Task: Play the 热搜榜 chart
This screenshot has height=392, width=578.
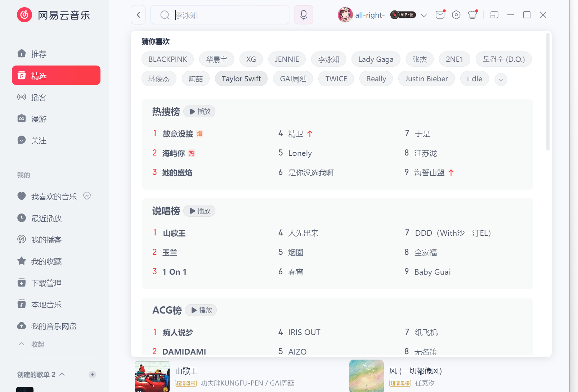Action: 200,112
